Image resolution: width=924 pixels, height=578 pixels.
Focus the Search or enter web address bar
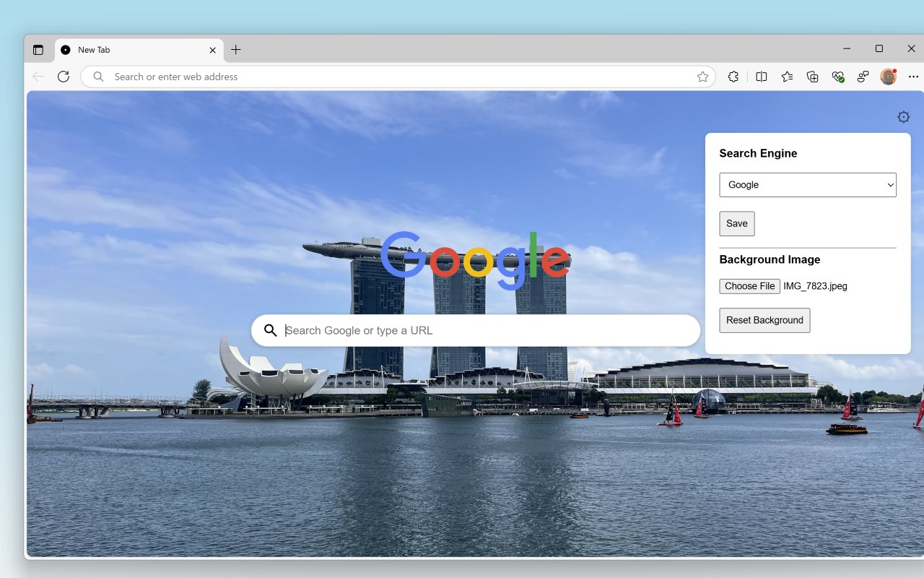click(x=398, y=77)
